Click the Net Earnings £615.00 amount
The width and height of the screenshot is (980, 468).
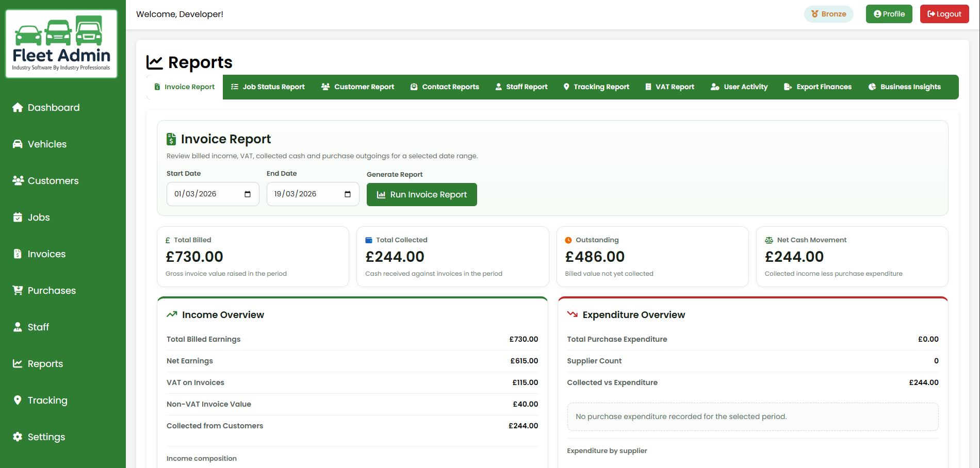524,361
